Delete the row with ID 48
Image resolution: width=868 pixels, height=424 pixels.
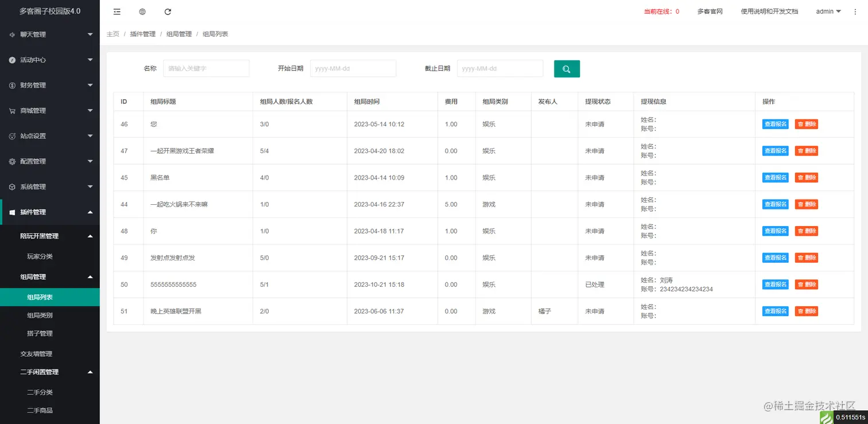[807, 231]
